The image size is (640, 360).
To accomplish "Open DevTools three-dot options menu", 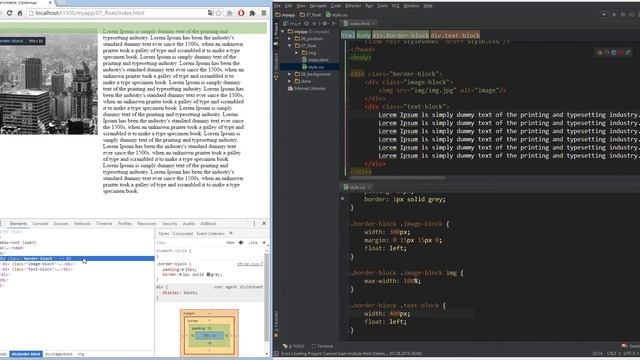I will click(x=254, y=224).
